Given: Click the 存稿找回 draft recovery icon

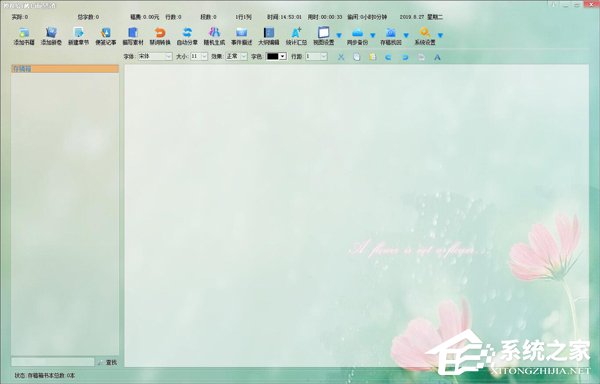Looking at the screenshot, I should click(391, 33).
